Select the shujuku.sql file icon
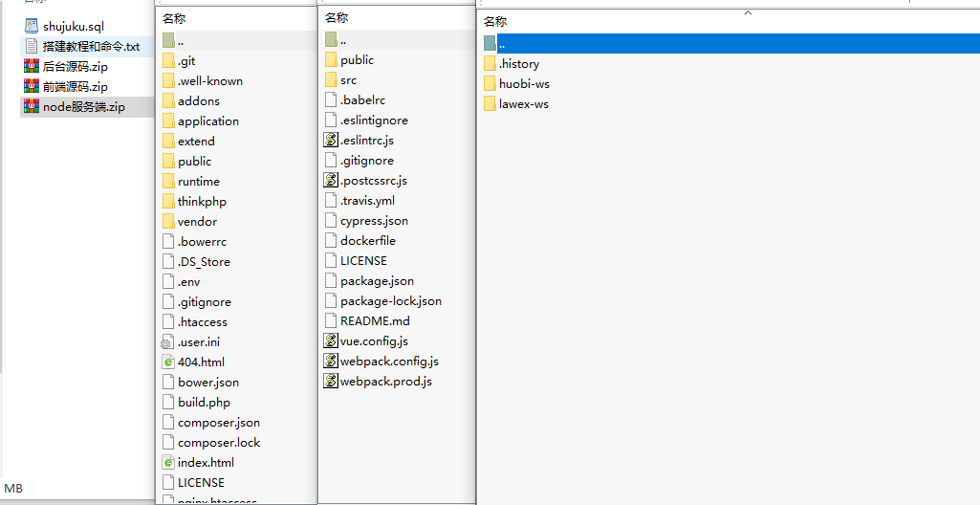The width and height of the screenshot is (980, 505). coord(32,26)
